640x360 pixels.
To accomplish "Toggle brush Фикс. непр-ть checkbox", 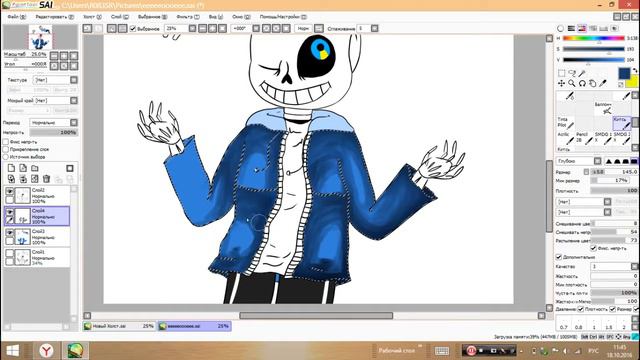I will click(x=593, y=248).
